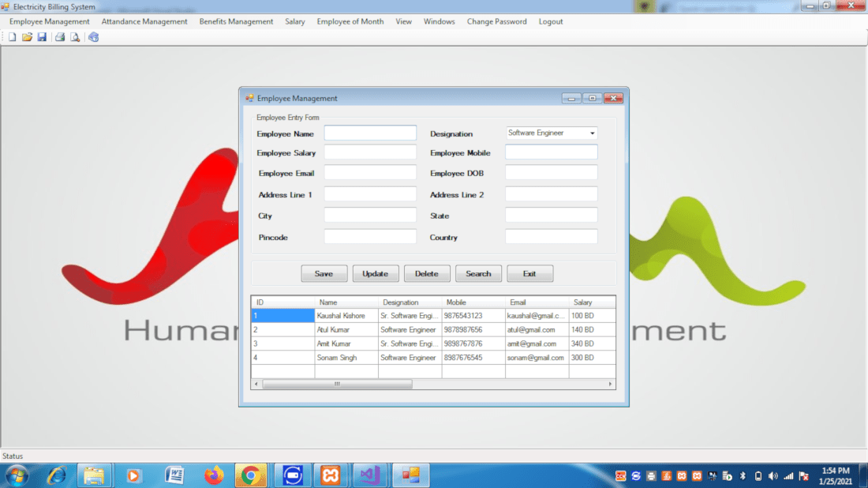Click the volume icon in the system tray
The height and width of the screenshot is (488, 868).
click(772, 476)
